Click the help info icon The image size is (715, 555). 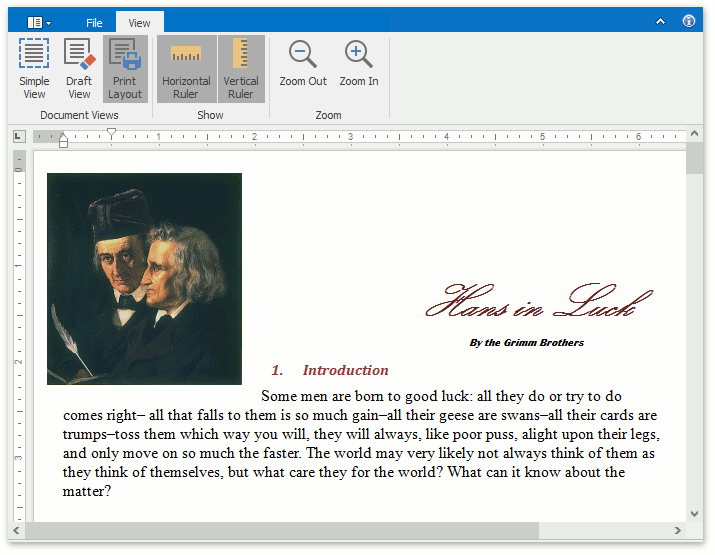click(x=689, y=21)
